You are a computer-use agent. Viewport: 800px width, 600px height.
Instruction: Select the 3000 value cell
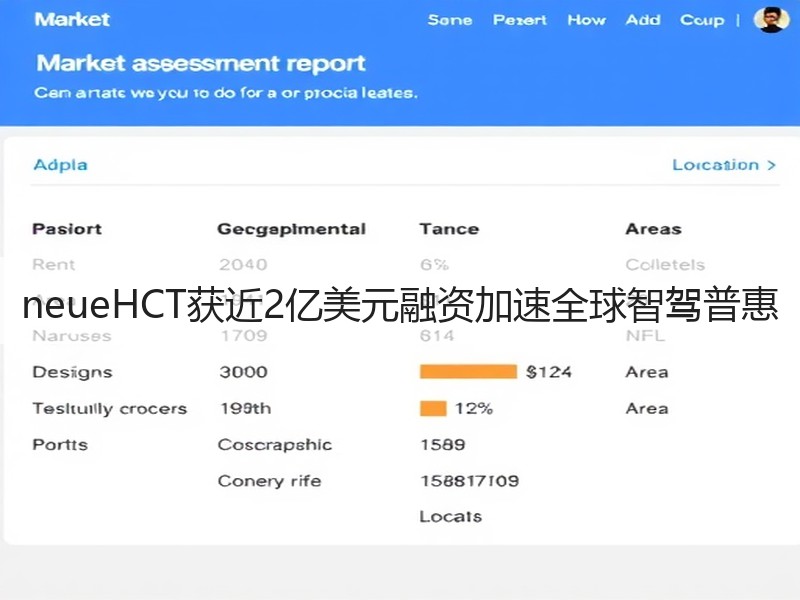243,372
